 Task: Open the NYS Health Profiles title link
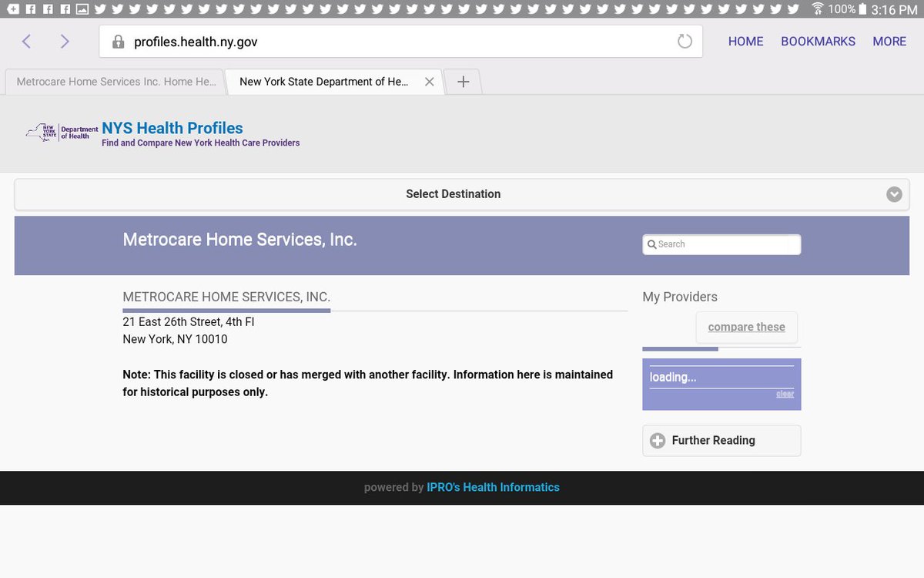tap(172, 128)
